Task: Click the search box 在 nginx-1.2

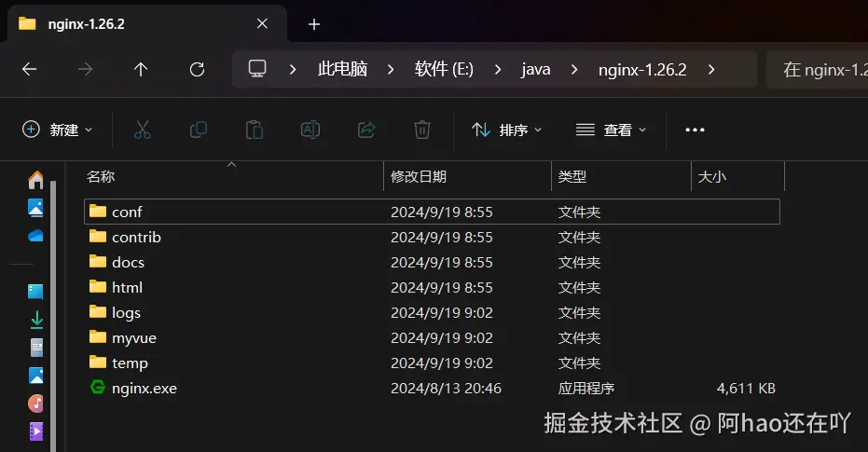Action: [x=818, y=69]
